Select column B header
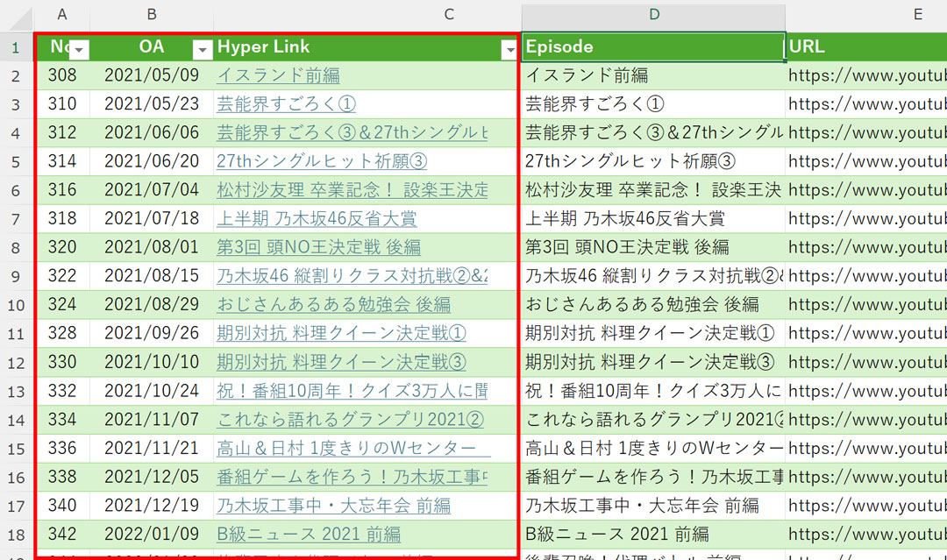This screenshot has width=947, height=560. pyautogui.click(x=152, y=15)
